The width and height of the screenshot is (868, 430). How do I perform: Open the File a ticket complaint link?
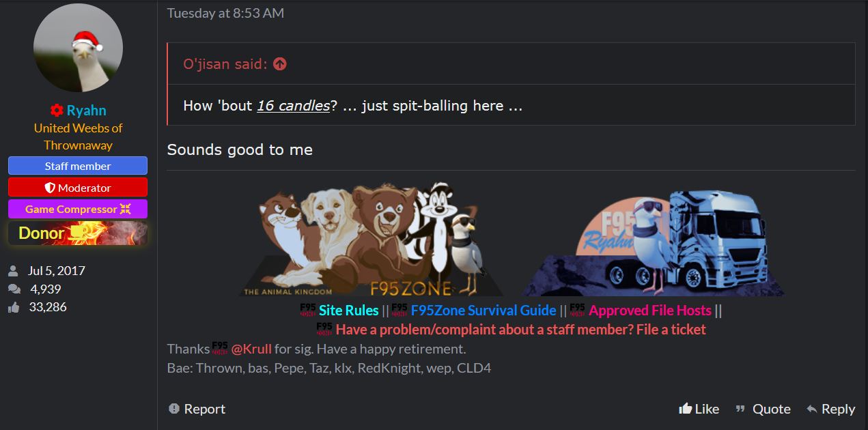pos(520,330)
